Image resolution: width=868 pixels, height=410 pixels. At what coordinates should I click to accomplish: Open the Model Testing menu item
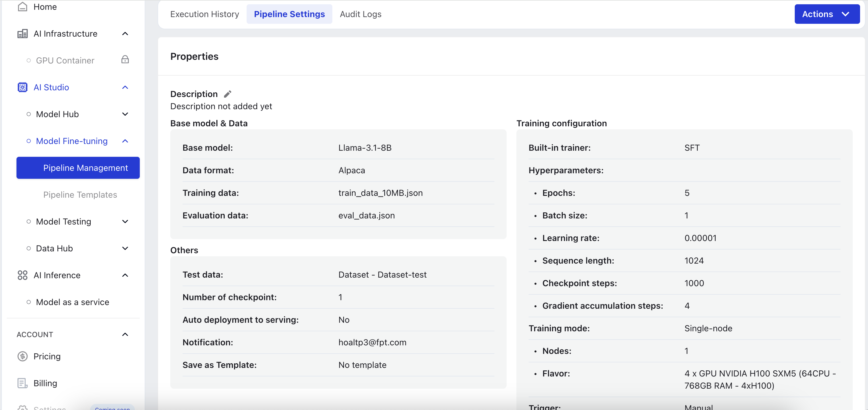pos(63,222)
